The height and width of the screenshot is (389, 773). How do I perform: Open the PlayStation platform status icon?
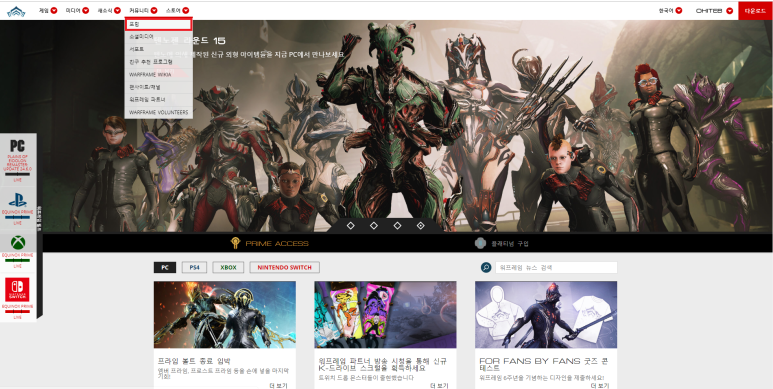pos(18,200)
